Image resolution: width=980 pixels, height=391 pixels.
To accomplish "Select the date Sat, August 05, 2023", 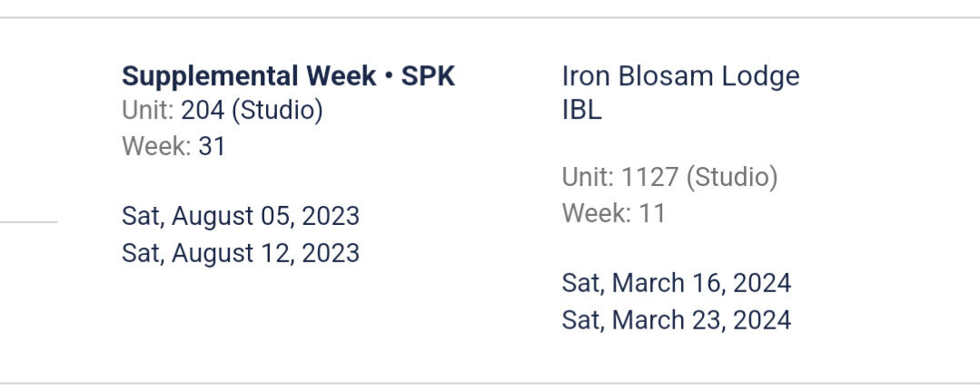I will tap(240, 217).
